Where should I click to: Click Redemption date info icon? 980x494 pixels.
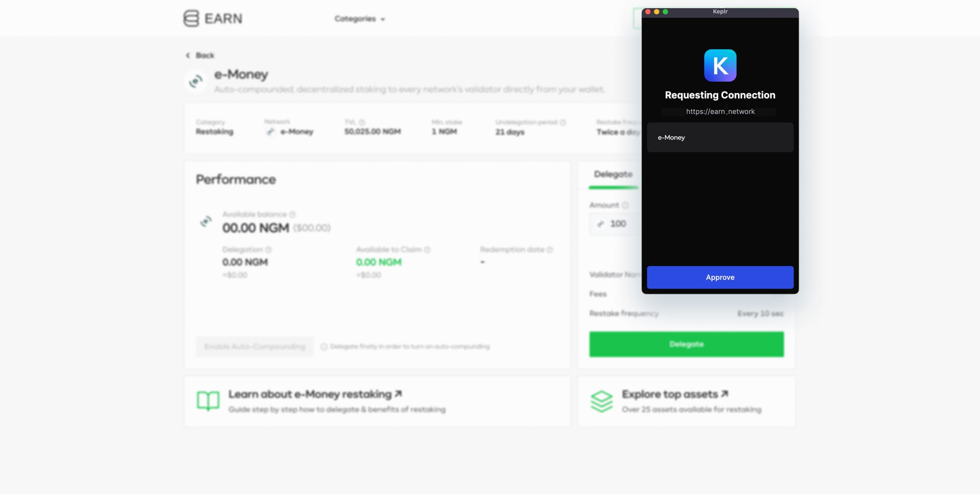[x=550, y=250]
